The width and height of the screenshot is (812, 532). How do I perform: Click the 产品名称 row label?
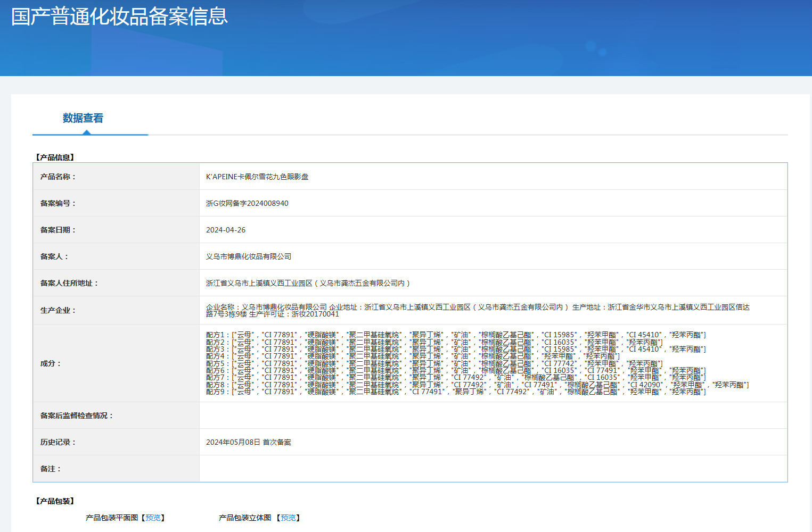(x=59, y=177)
